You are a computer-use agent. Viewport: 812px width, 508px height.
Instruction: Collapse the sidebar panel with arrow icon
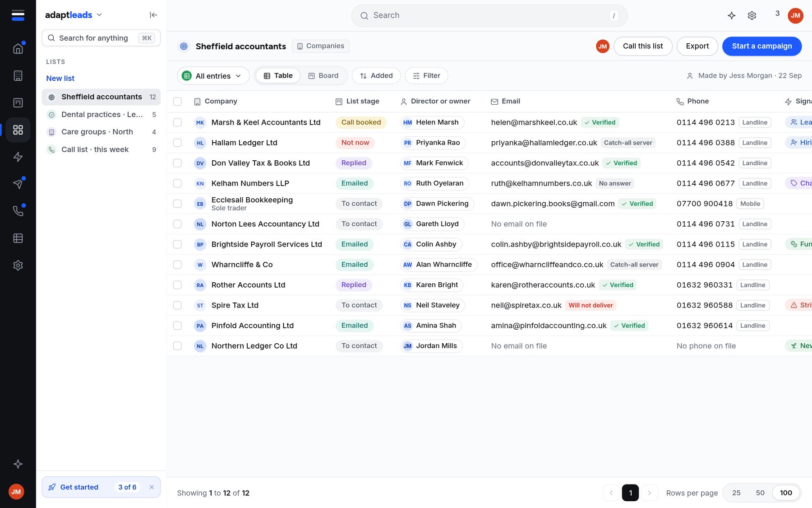pyautogui.click(x=153, y=15)
